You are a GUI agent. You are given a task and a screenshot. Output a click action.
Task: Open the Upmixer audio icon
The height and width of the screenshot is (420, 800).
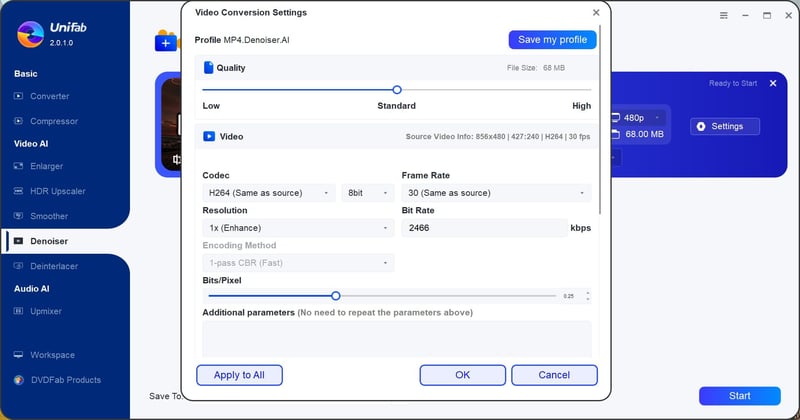click(x=19, y=311)
